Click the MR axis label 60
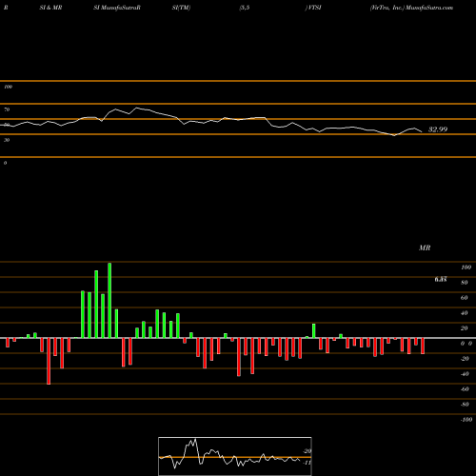476x476 pixels. pos(465,298)
